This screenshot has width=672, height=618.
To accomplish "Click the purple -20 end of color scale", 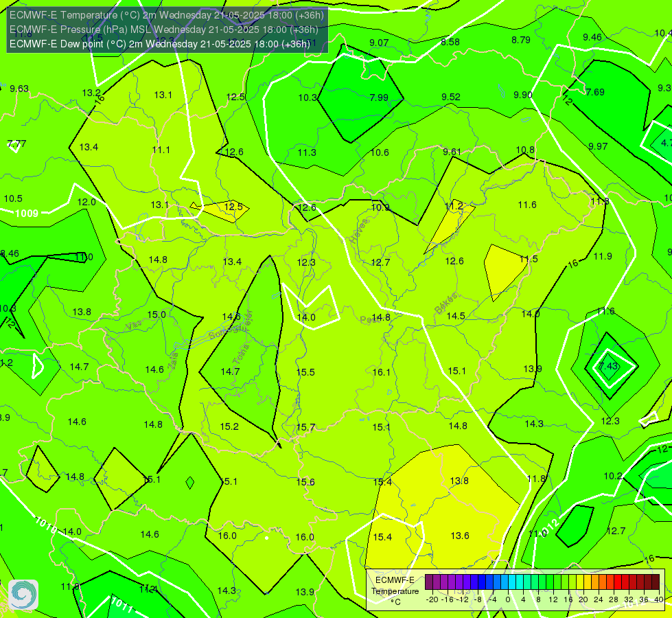I will click(429, 582).
